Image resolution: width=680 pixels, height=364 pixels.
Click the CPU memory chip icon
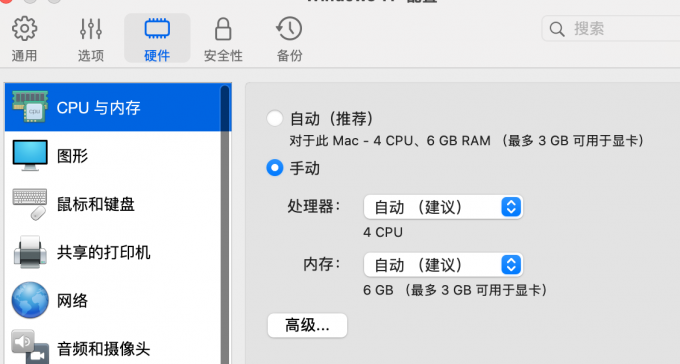(30, 107)
